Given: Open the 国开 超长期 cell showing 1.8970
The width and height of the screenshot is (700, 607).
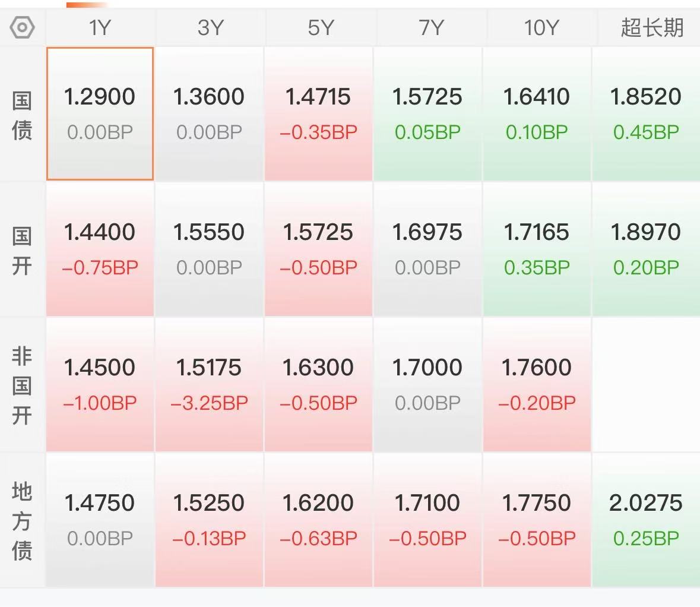Looking at the screenshot, I should [647, 249].
